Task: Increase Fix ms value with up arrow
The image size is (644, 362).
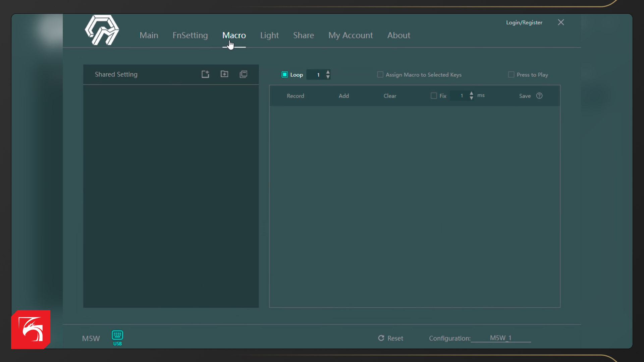Action: pos(471,93)
